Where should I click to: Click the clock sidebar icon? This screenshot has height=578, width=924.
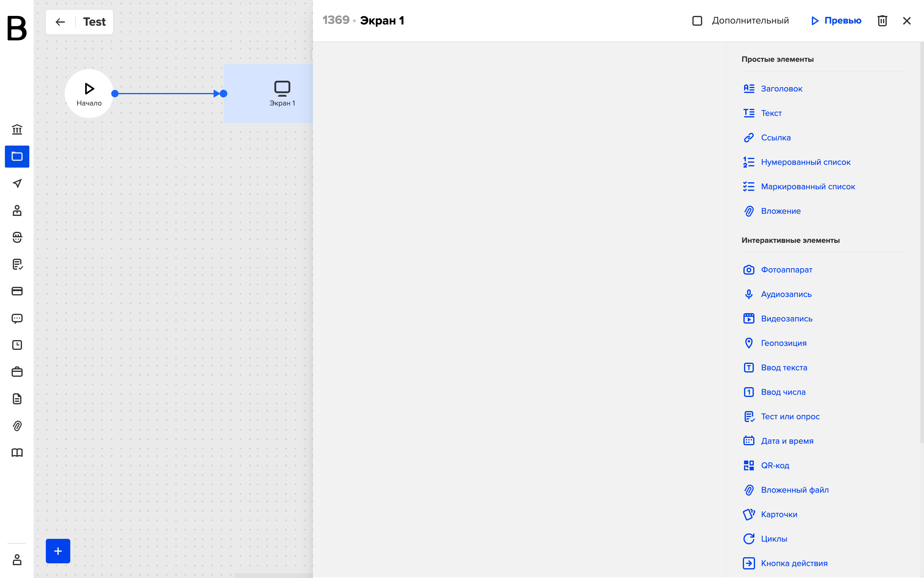pyautogui.click(x=17, y=345)
